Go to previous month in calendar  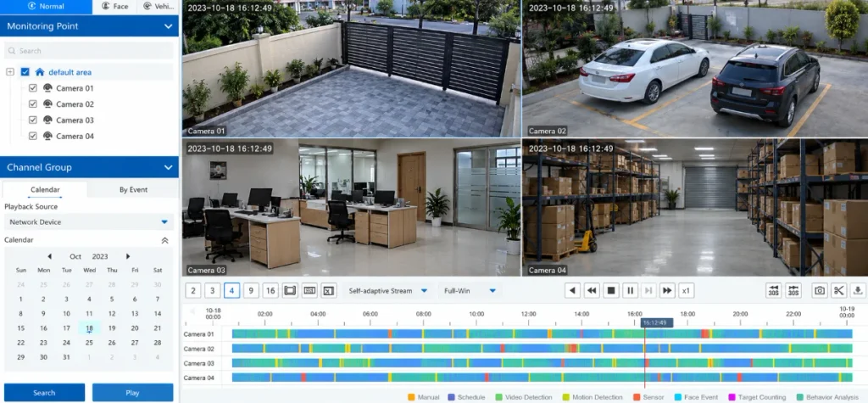(49, 257)
